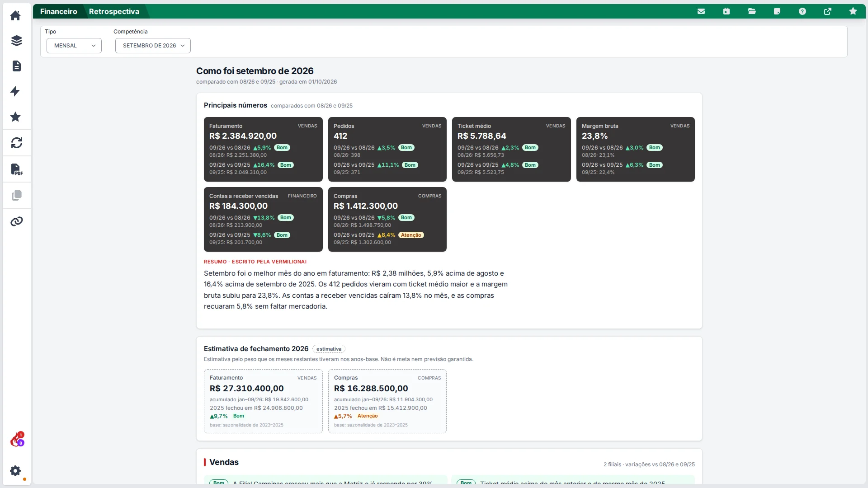Click the Faturamento R$ 2.384.920,00 card
The width and height of the screenshot is (868, 488).
[x=263, y=150]
